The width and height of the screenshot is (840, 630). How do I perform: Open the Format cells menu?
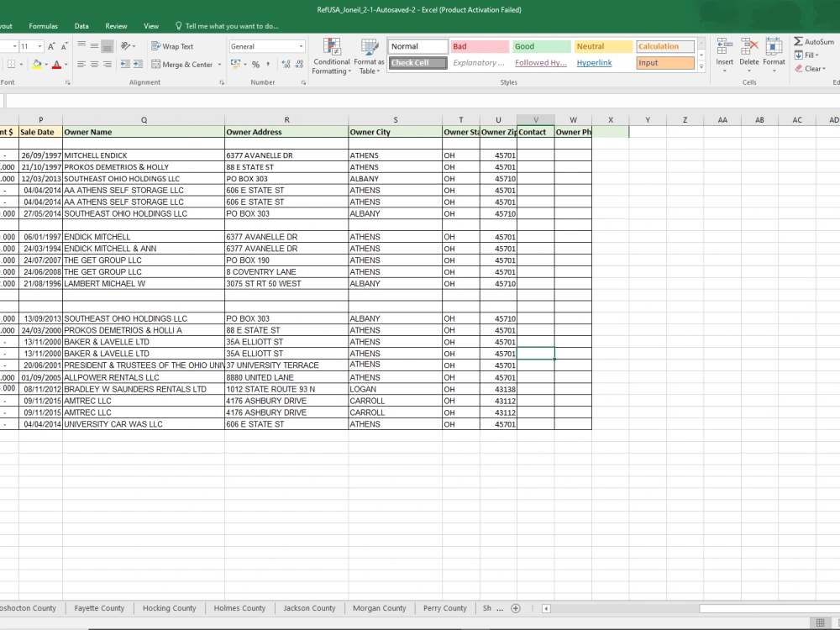tap(774, 55)
